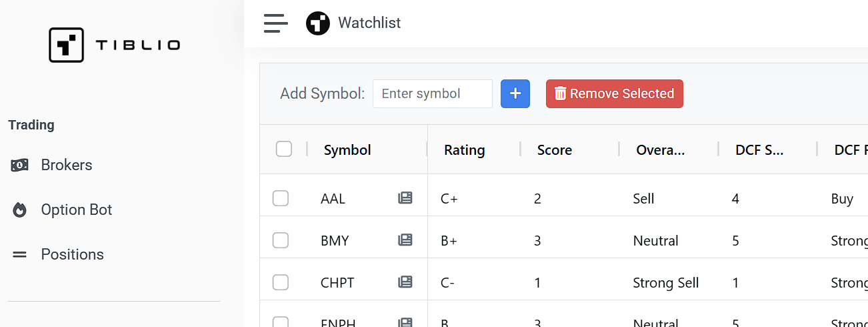Screen dimensions: 868x327
Task: Click the Tiblio logo in sidebar
Action: (114, 45)
